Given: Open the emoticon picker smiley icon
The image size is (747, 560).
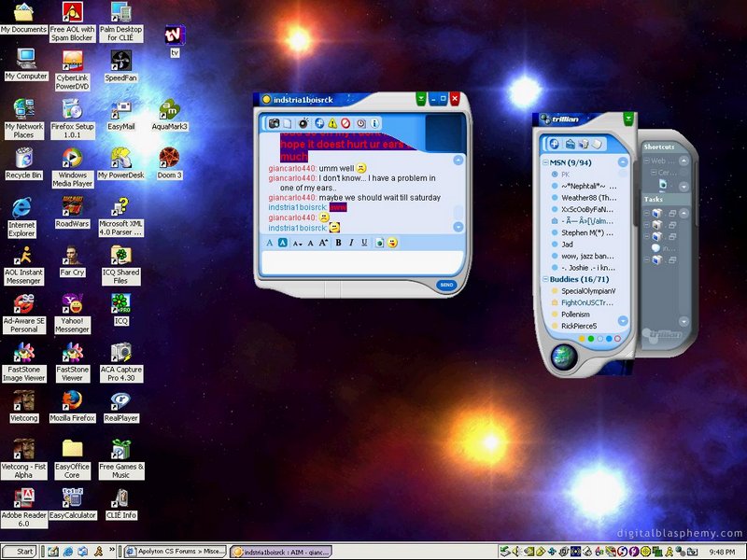Looking at the screenshot, I should pos(393,243).
